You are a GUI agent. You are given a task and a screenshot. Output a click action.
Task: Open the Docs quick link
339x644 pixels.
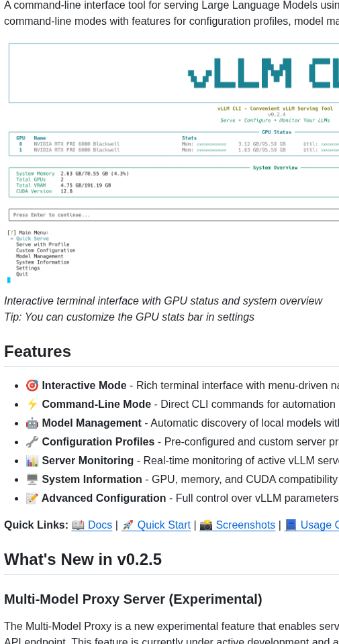92,525
